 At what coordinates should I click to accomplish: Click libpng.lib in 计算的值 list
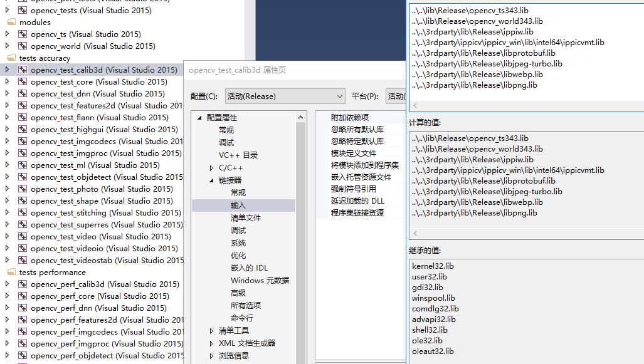click(x=474, y=213)
